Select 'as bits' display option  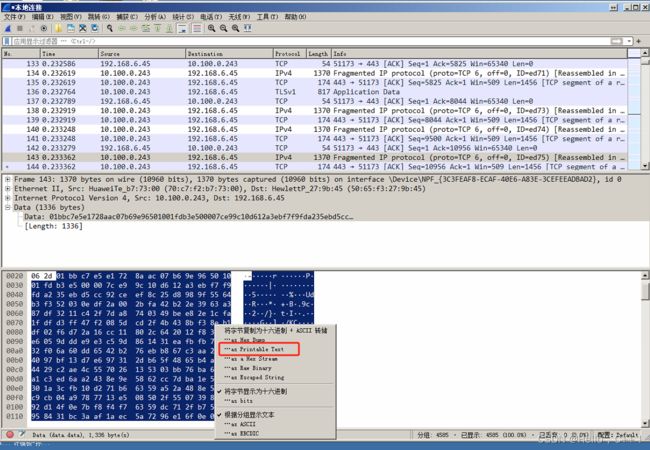275,401
